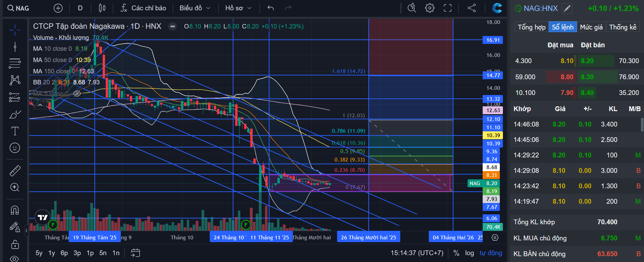Select the crosshair cursor tool
Screen dimensions: 644x262
click(x=15, y=30)
